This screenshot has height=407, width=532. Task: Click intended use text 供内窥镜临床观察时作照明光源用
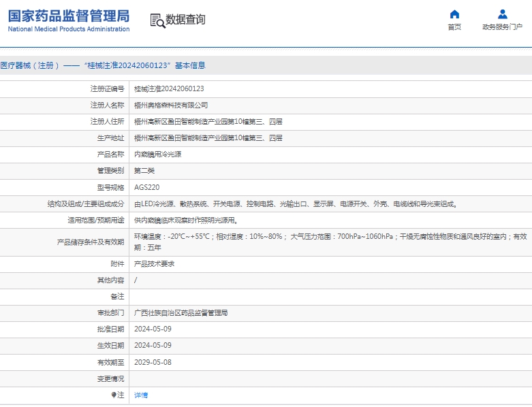[186, 221]
